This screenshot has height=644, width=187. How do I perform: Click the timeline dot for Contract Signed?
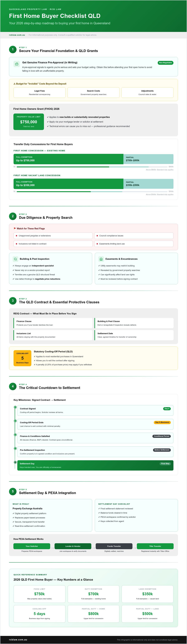[x=15, y=407]
